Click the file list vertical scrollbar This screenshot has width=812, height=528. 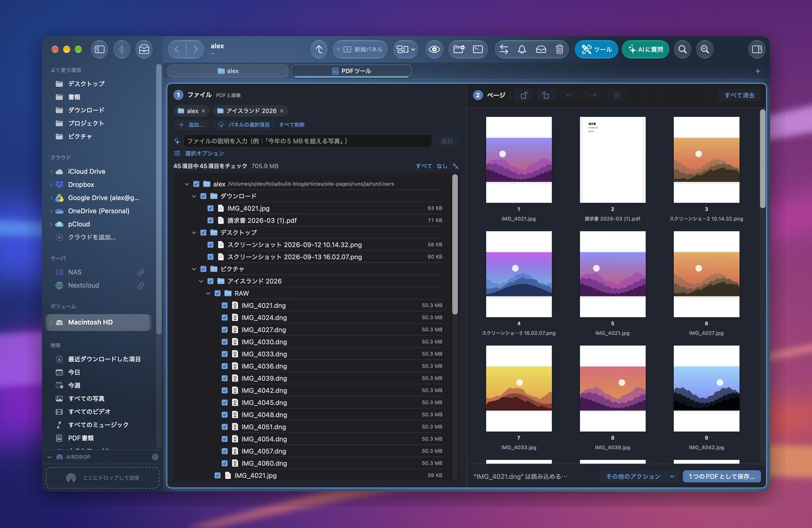click(x=455, y=244)
